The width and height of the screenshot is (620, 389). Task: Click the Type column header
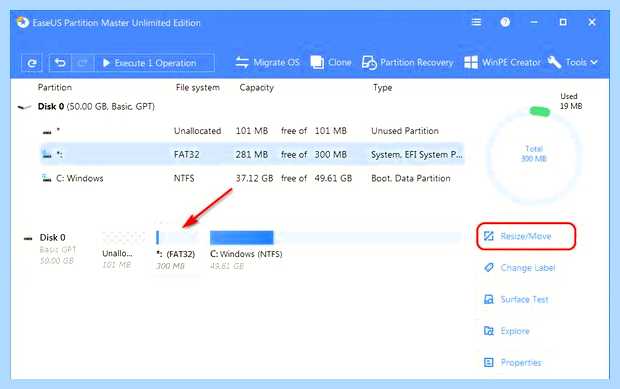382,87
